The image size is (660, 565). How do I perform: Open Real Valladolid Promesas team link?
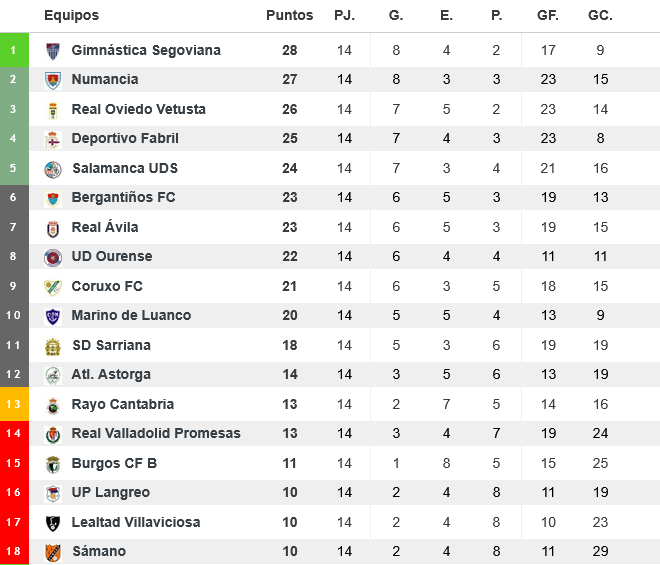tap(156, 434)
